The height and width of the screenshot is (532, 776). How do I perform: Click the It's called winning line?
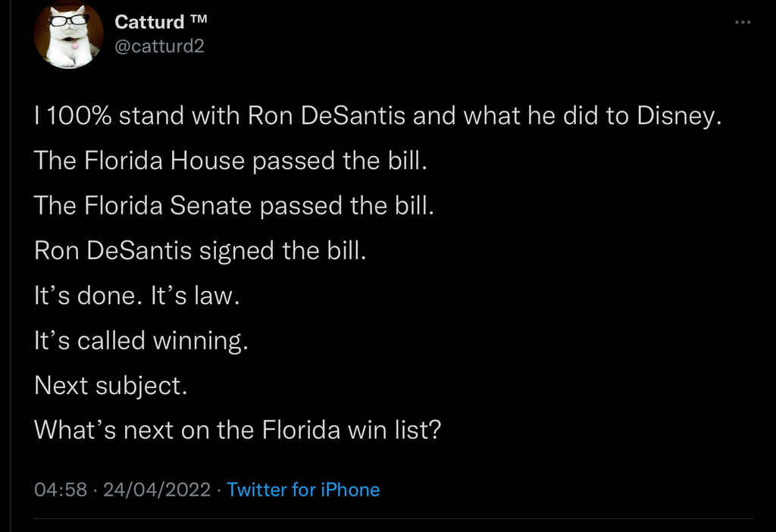tap(142, 340)
